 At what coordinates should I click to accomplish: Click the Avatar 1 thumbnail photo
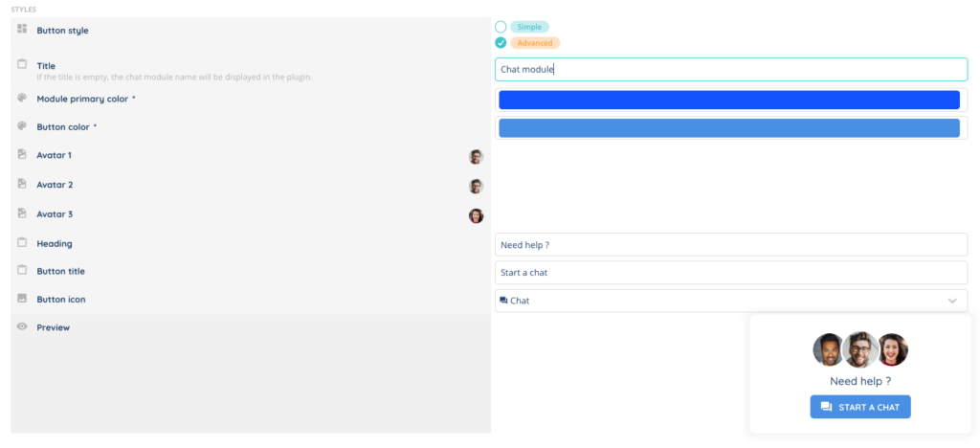pos(476,157)
